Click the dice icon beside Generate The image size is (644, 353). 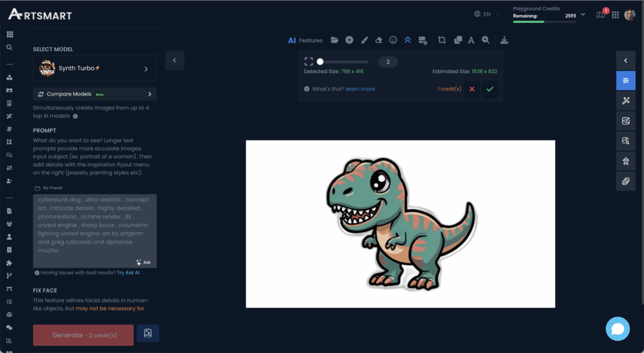tap(148, 333)
